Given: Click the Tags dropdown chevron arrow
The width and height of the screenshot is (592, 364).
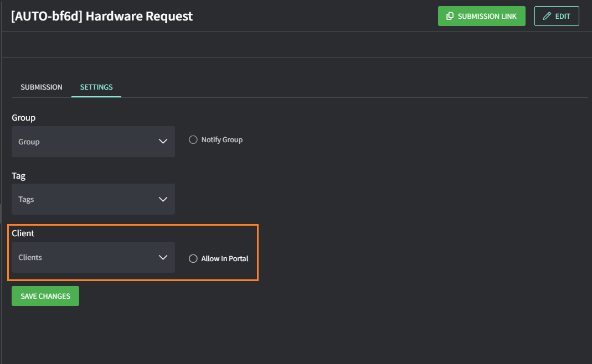Looking at the screenshot, I should click(x=163, y=199).
